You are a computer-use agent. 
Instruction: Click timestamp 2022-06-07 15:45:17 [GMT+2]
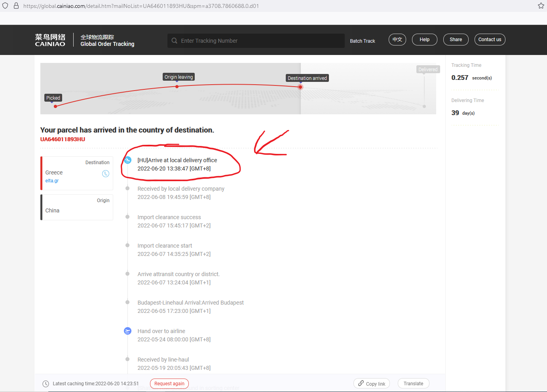click(174, 225)
